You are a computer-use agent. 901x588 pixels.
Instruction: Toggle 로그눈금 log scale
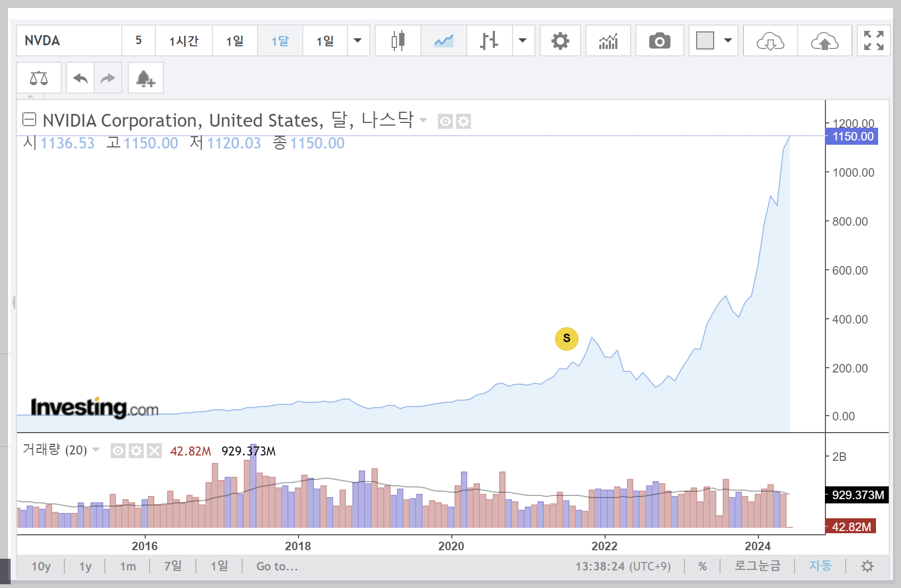click(x=757, y=566)
